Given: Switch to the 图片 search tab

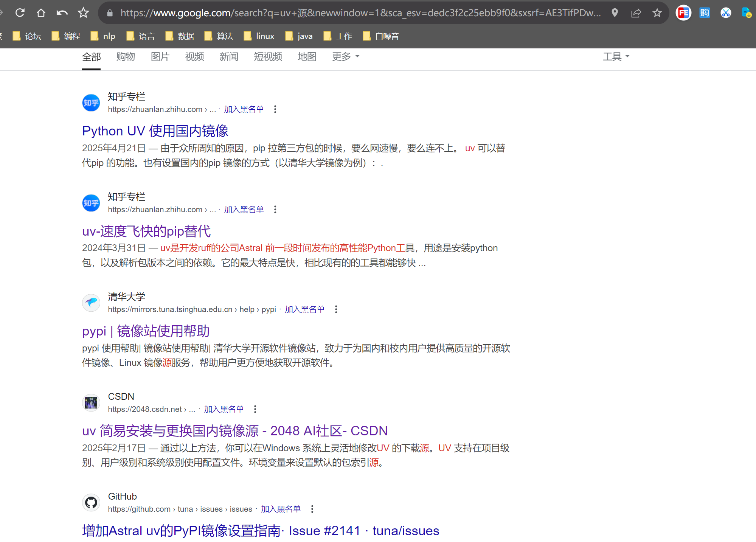Looking at the screenshot, I should tap(160, 56).
